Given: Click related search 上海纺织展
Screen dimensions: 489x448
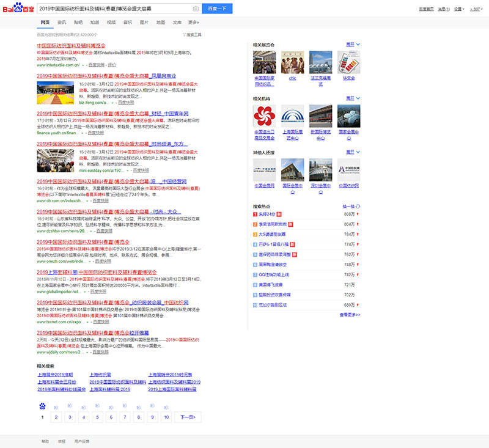Looking at the screenshot, I should 100,375.
